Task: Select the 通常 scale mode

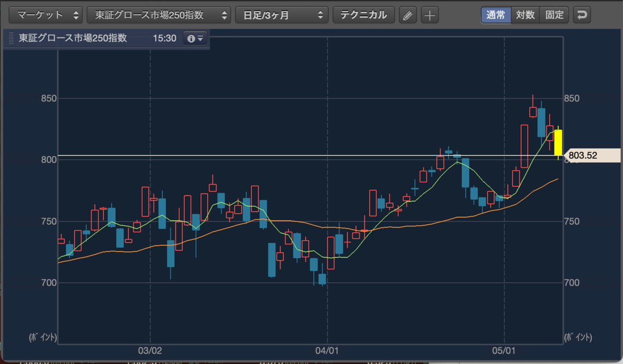Action: click(x=496, y=15)
